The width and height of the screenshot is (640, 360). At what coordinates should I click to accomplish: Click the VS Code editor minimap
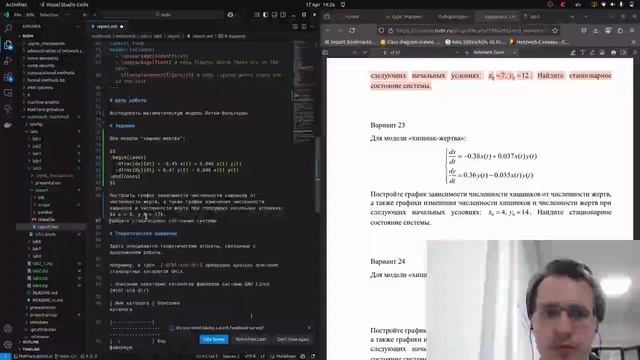tap(303, 92)
